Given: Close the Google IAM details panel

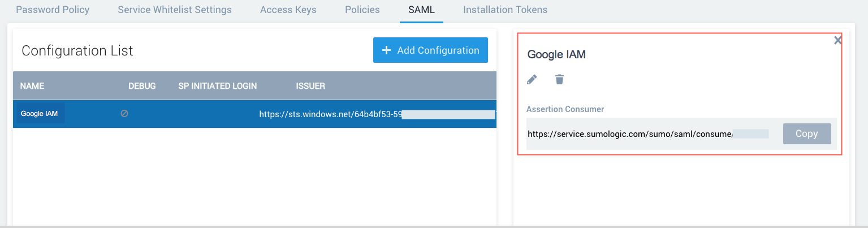Looking at the screenshot, I should tap(837, 40).
